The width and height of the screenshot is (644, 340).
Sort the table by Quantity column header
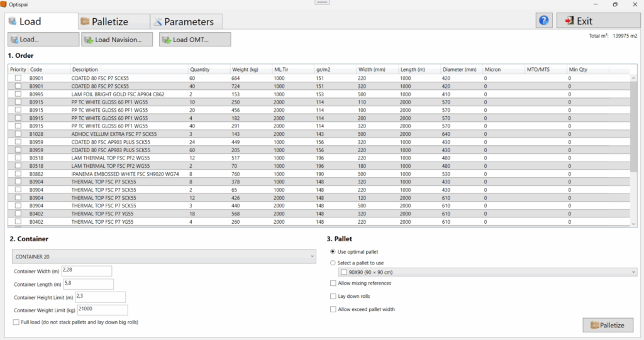pyautogui.click(x=209, y=69)
